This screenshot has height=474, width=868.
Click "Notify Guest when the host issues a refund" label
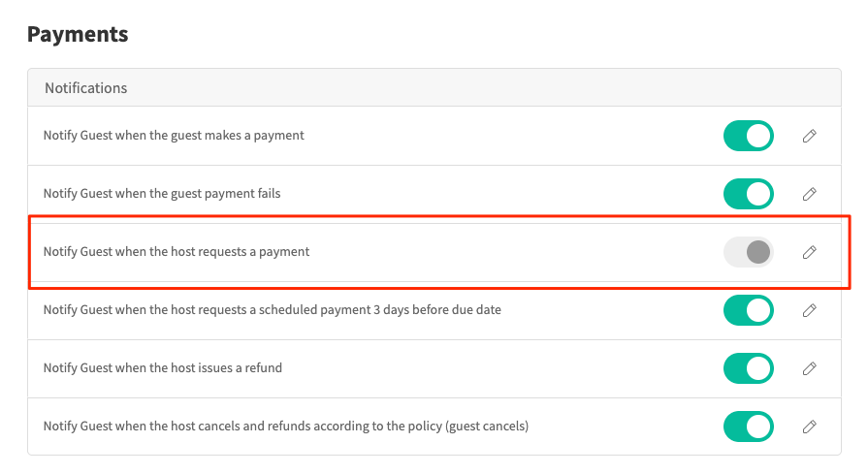click(x=163, y=368)
